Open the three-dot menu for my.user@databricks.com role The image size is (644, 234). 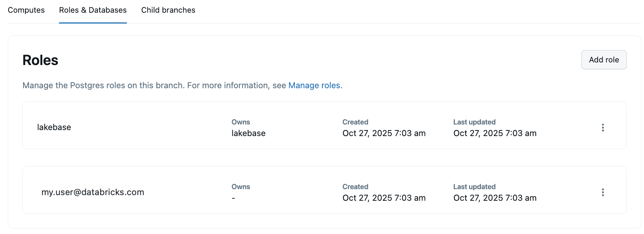click(603, 192)
